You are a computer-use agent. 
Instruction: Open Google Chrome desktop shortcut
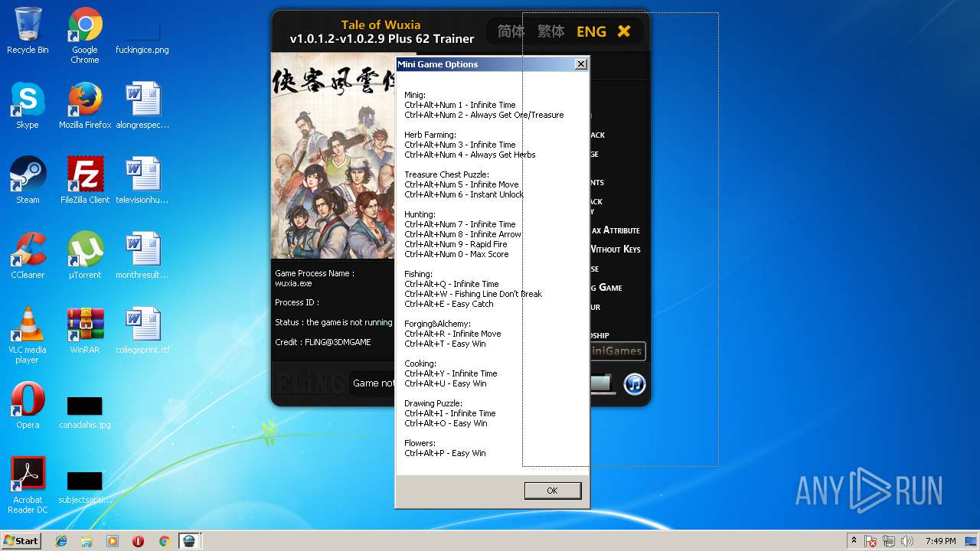pyautogui.click(x=85, y=36)
